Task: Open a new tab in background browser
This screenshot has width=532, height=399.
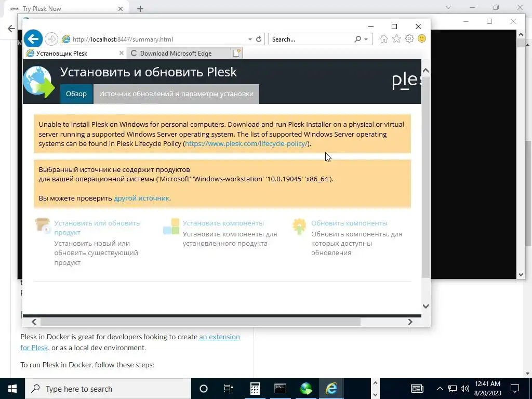Action: [140, 9]
